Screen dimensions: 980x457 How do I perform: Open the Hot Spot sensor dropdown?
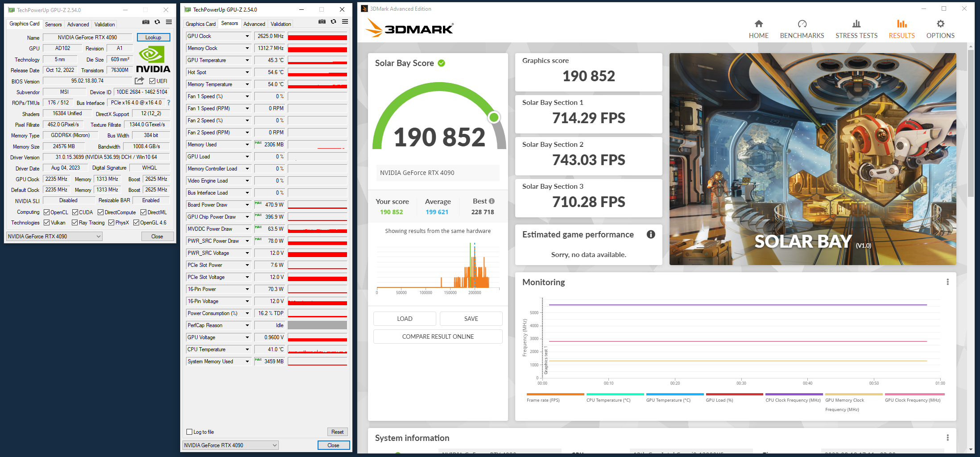[x=247, y=72]
